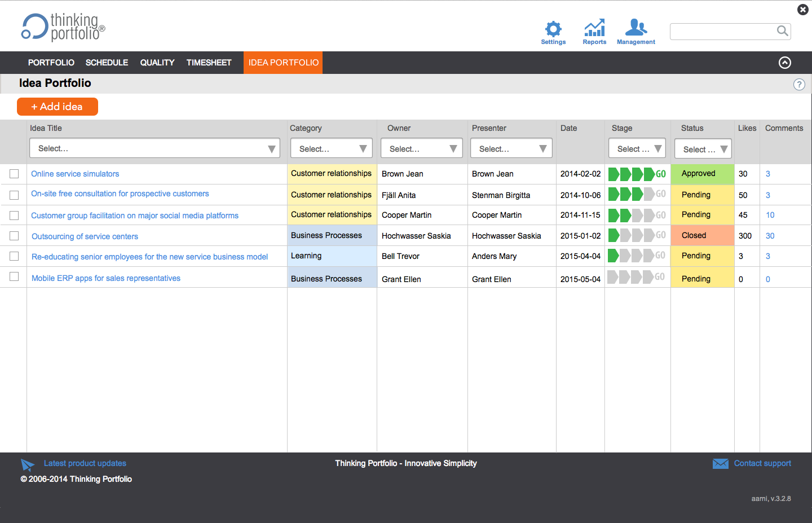
Task: Open On-site free consultation for prospective customers
Action: 120,194
